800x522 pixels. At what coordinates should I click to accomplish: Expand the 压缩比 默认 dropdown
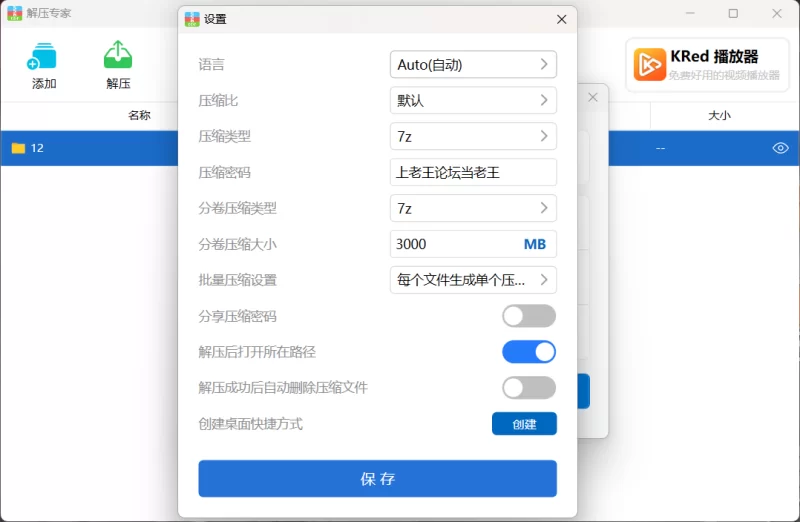click(473, 101)
